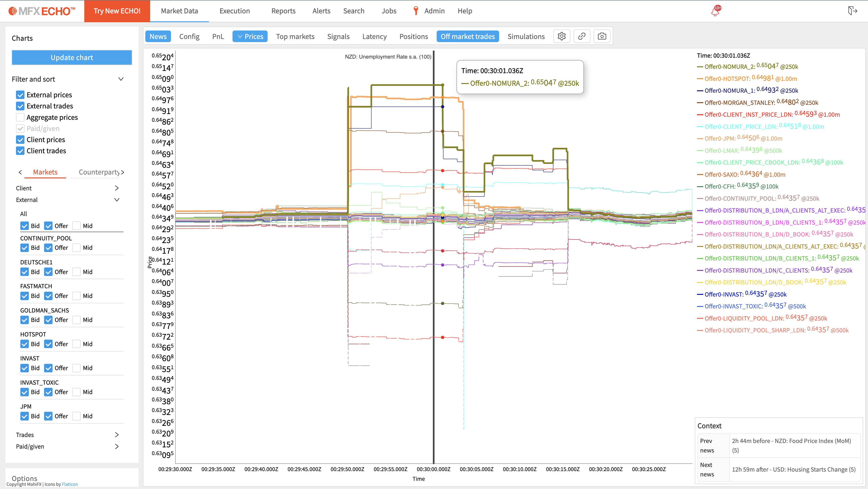Viewport: 868px width, 489px height.
Task: Click the camera screenshot icon
Action: [x=602, y=36]
